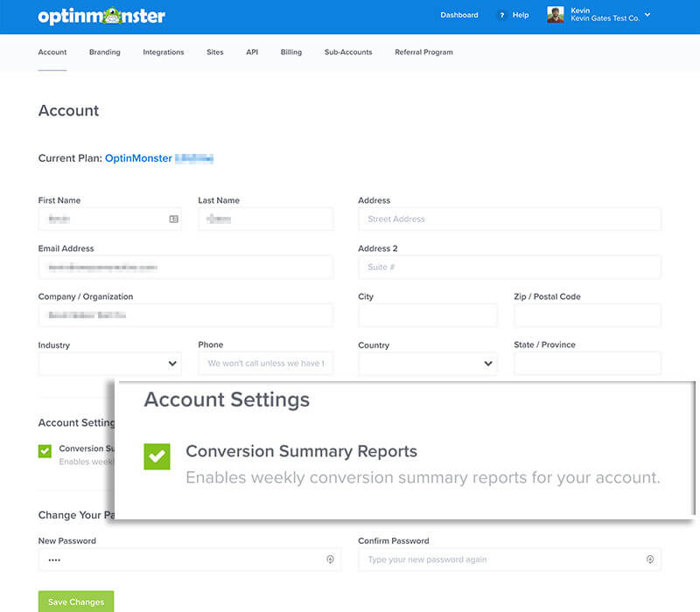Click the password manager icon in Confirm Password
The image size is (700, 612).
(x=650, y=560)
